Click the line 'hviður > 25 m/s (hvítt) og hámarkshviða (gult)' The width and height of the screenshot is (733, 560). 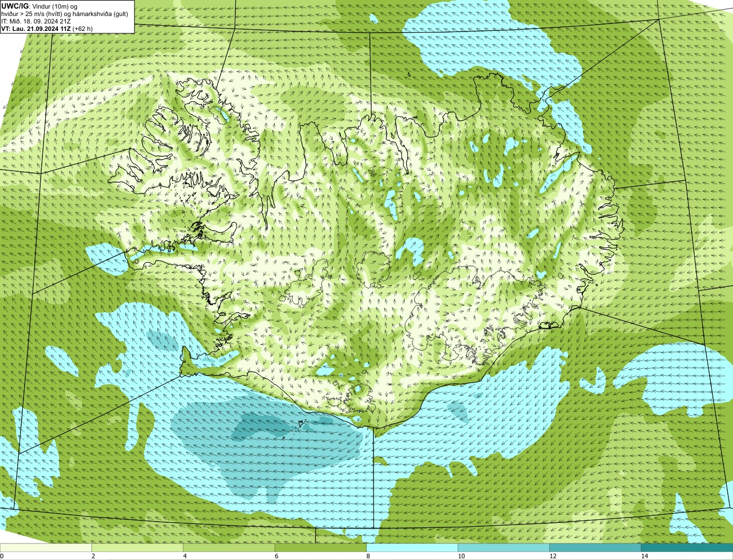click(65, 14)
